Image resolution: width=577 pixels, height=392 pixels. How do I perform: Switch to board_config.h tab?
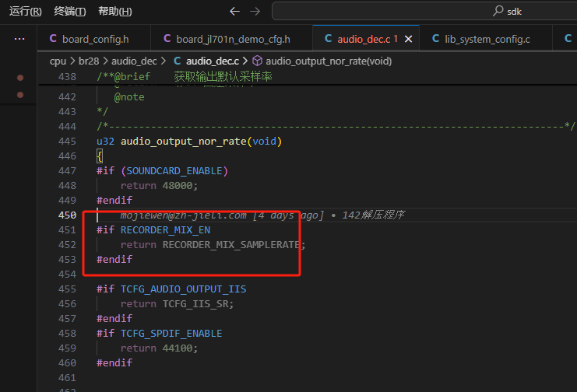click(94, 39)
